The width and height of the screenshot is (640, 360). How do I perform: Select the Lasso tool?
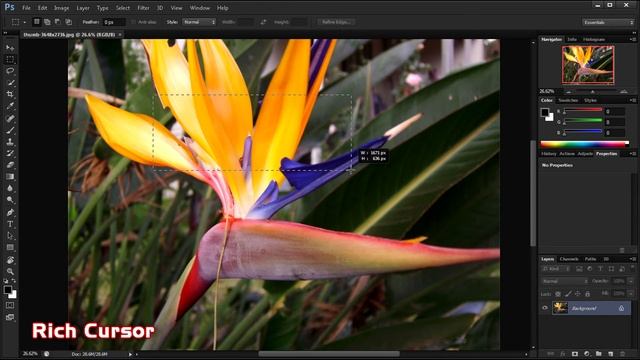(x=10, y=71)
